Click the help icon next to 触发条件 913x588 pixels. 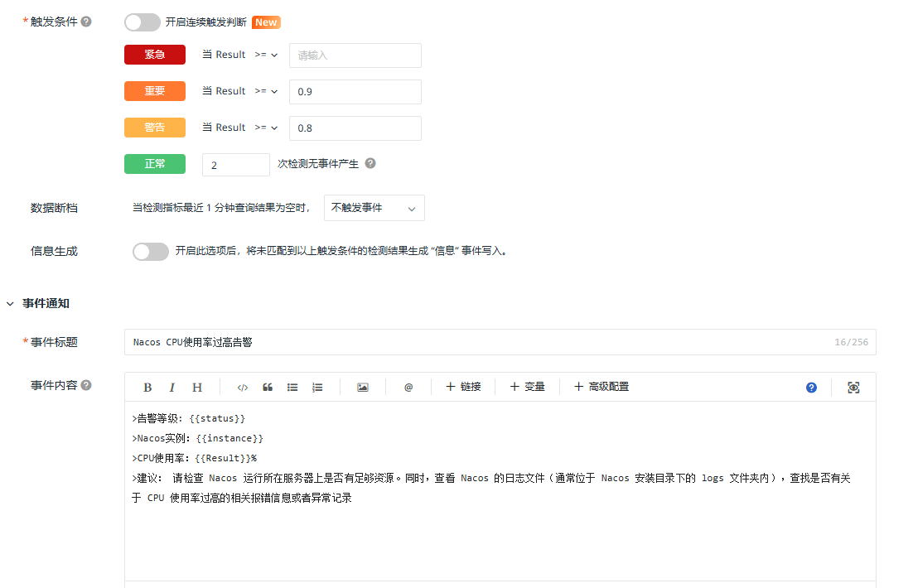point(86,22)
